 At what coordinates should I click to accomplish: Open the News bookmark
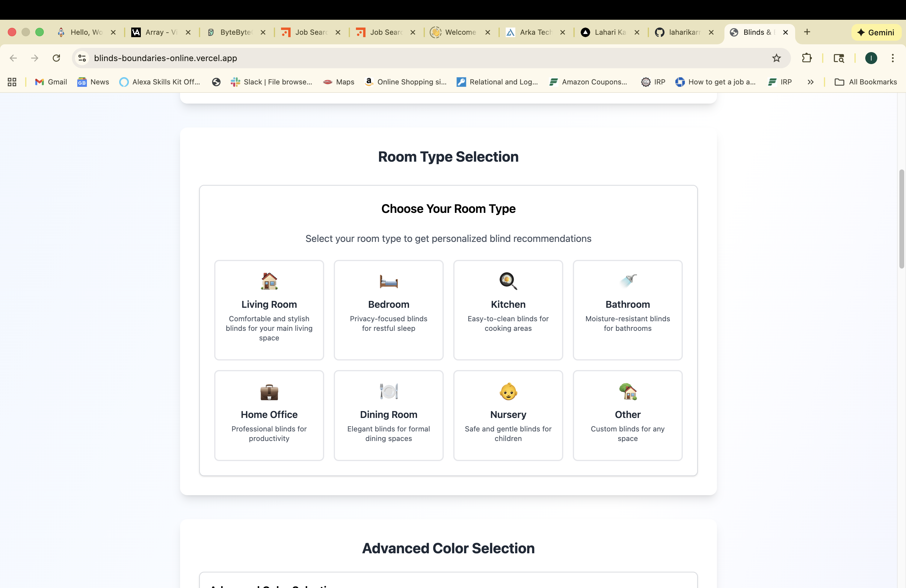[x=93, y=82]
